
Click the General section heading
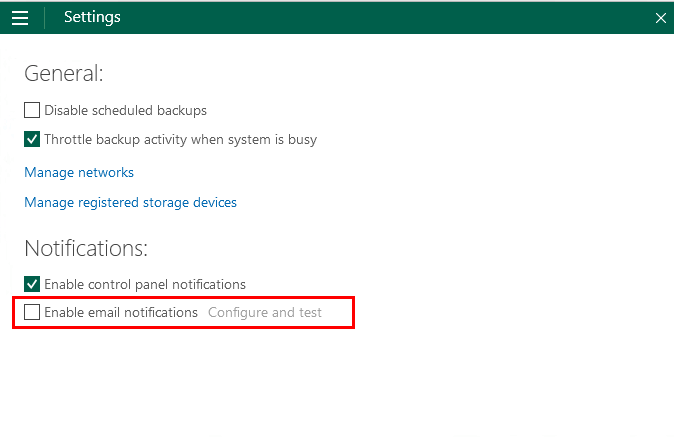64,73
